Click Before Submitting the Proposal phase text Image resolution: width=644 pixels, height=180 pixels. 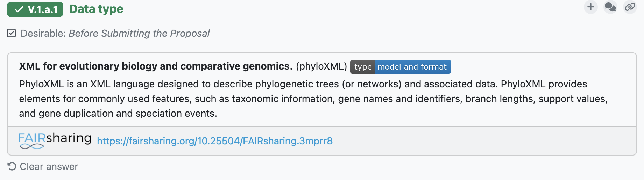(x=139, y=33)
